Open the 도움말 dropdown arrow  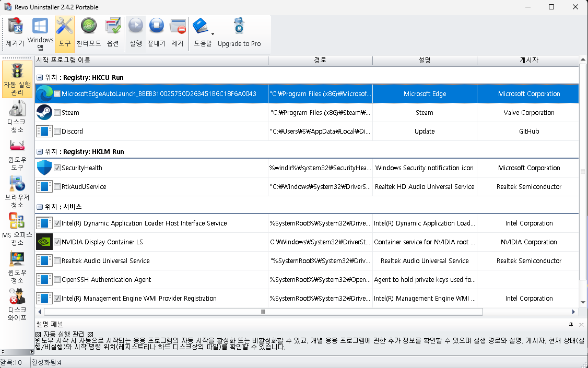[213, 34]
